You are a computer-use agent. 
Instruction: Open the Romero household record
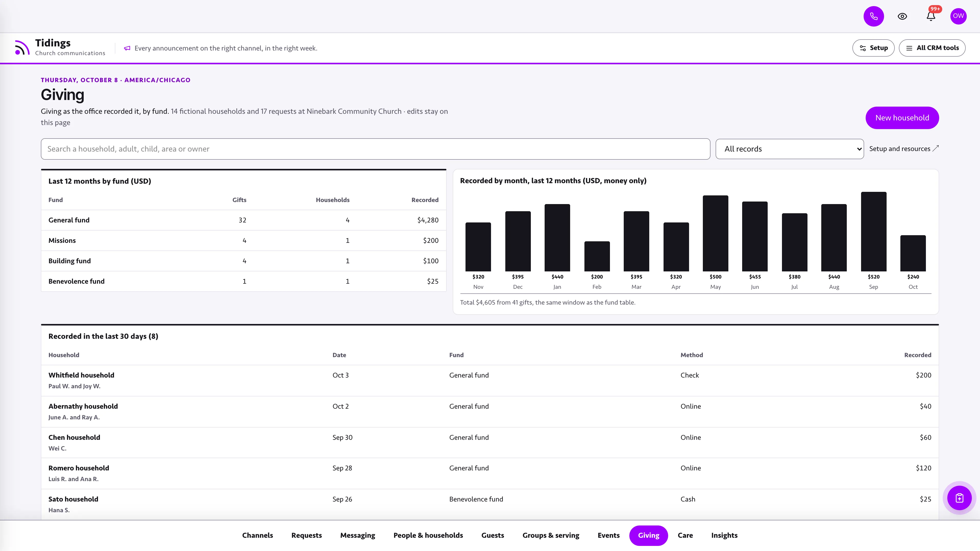490,473
